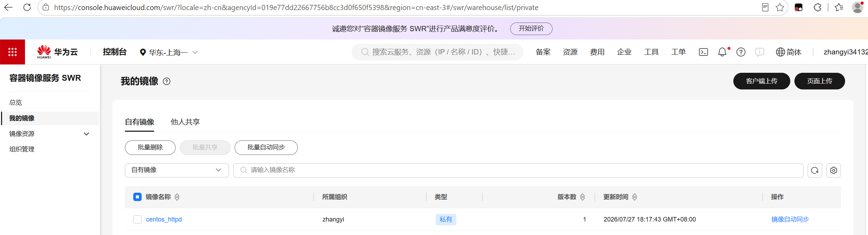This screenshot has width=868, height=235.
Task: Open the 资源 top menu item
Action: tap(570, 52)
